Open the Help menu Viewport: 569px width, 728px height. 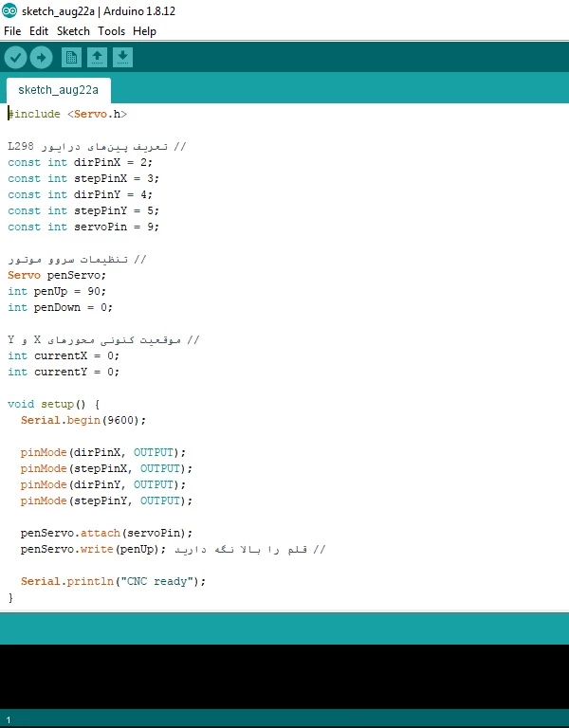click(x=144, y=31)
